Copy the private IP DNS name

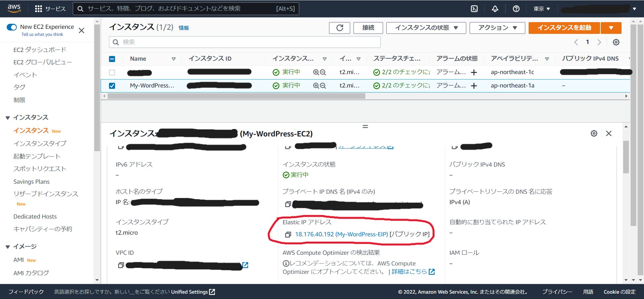click(x=288, y=204)
